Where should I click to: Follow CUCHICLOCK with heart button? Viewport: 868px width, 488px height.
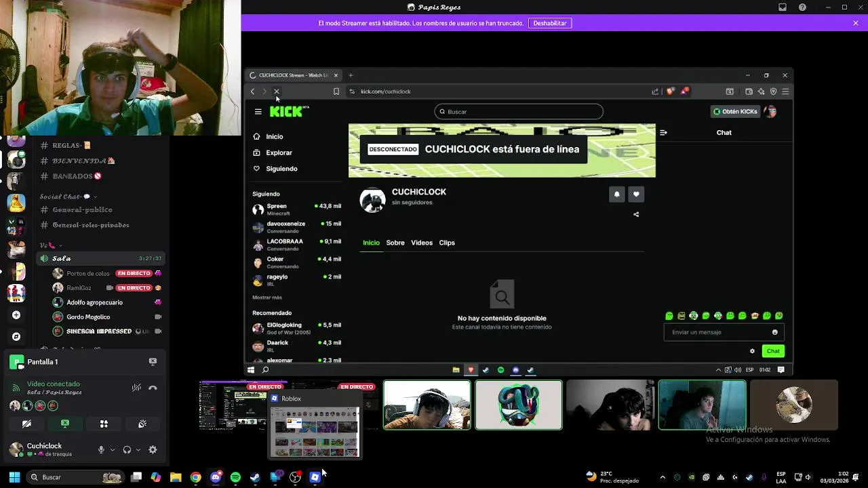coord(636,195)
